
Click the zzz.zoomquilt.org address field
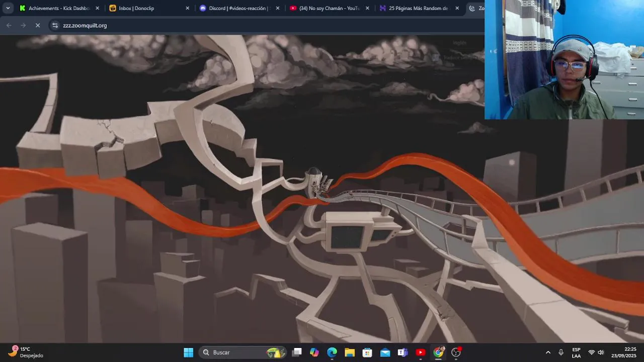pos(267,25)
